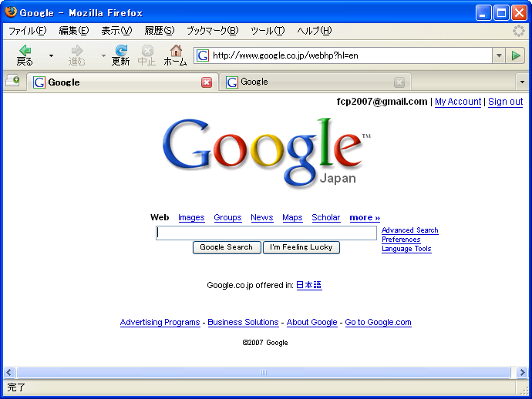Click the About Google link
The width and height of the screenshot is (532, 399).
pyautogui.click(x=312, y=323)
